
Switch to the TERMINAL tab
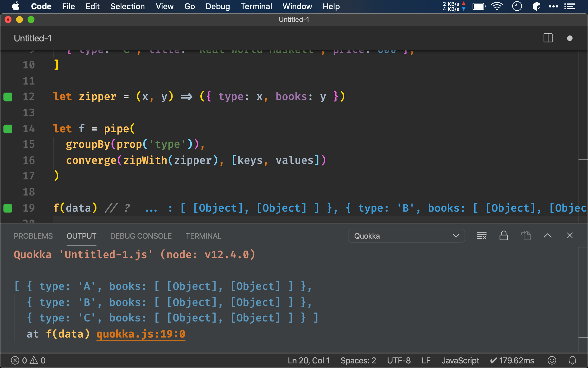pos(203,236)
